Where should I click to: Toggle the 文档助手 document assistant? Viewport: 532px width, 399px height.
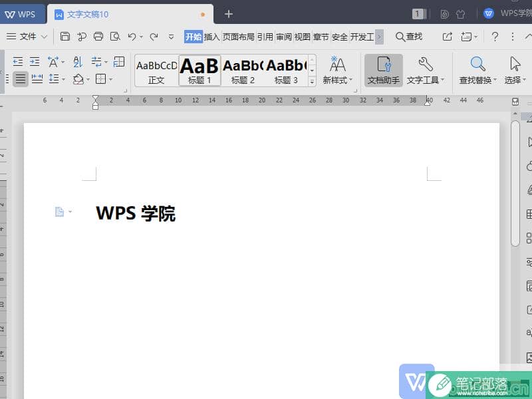384,70
